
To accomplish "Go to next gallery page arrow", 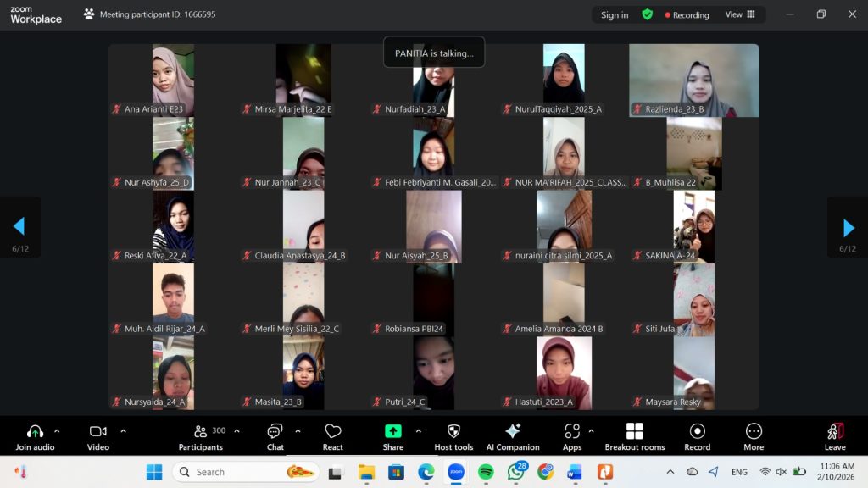I will coord(848,227).
